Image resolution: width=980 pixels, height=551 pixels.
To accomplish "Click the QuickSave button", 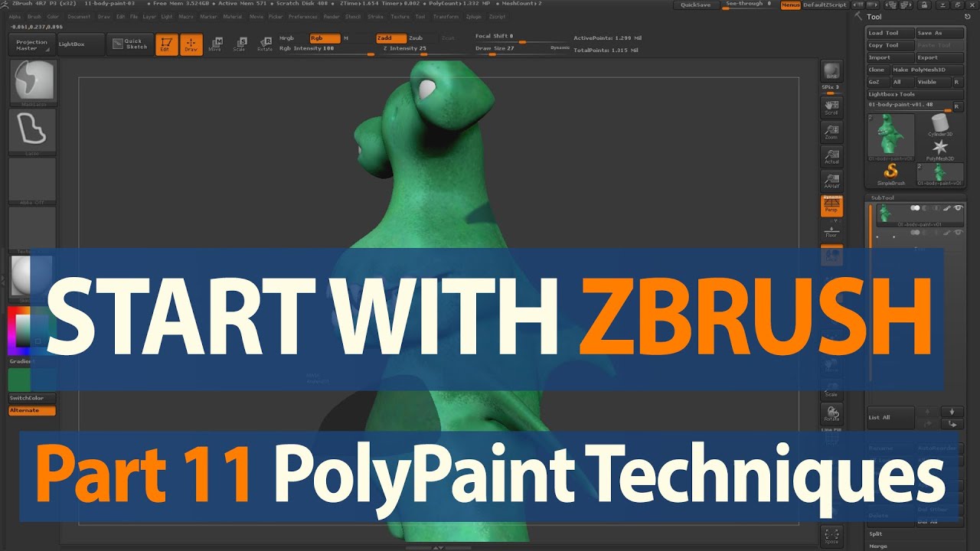I will pos(696,5).
